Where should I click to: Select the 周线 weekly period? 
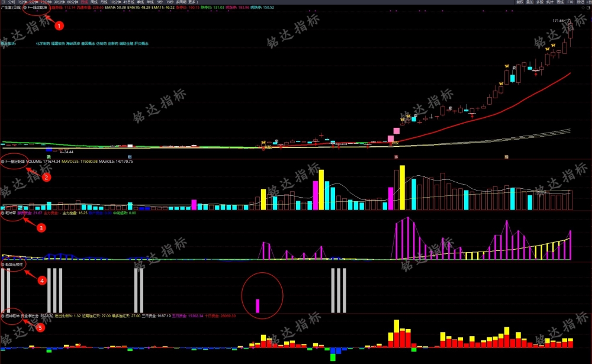point(94,2)
